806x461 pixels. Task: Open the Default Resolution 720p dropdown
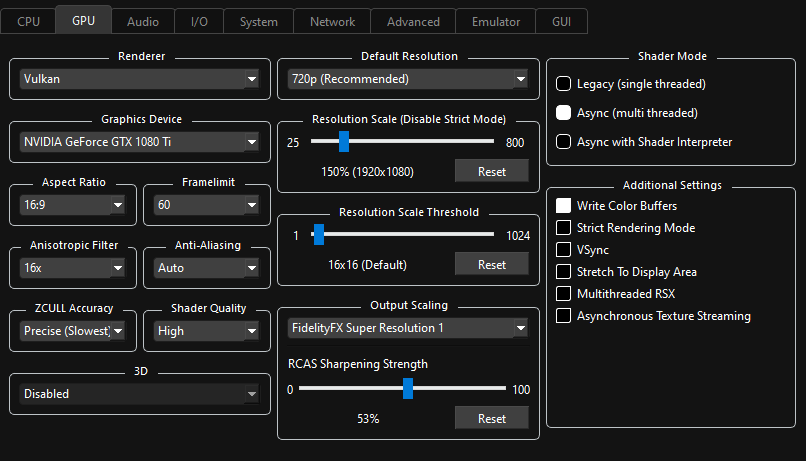pos(407,79)
